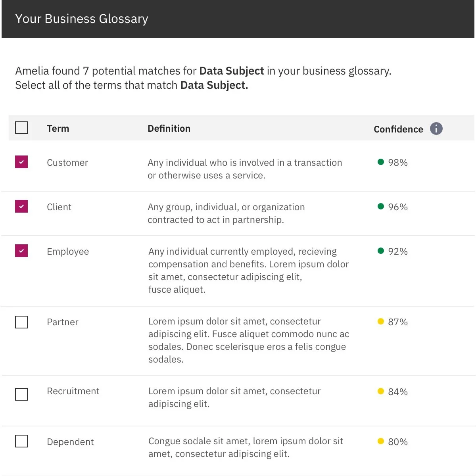
Task: Click the yellow 87% confidence dot
Action: click(x=381, y=321)
